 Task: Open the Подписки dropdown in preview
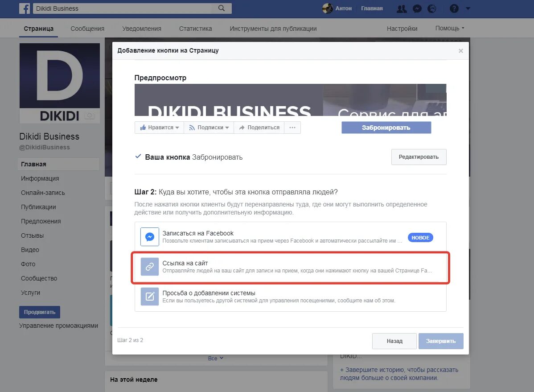point(209,128)
